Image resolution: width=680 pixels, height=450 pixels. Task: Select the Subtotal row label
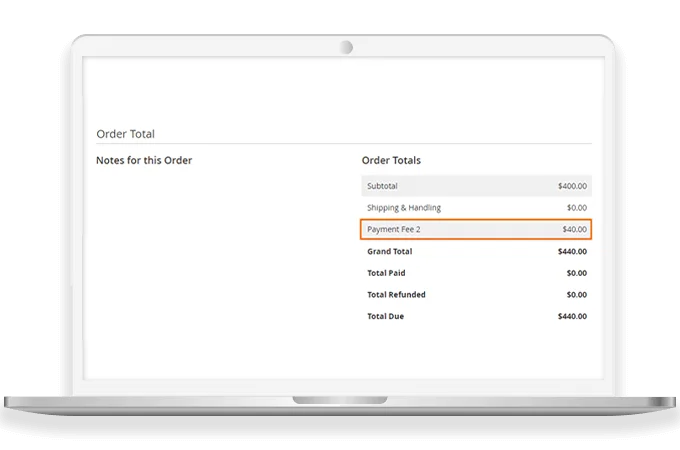tap(382, 186)
